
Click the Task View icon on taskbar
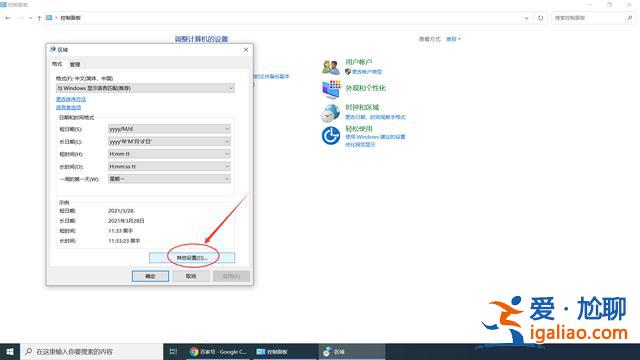tap(173, 351)
